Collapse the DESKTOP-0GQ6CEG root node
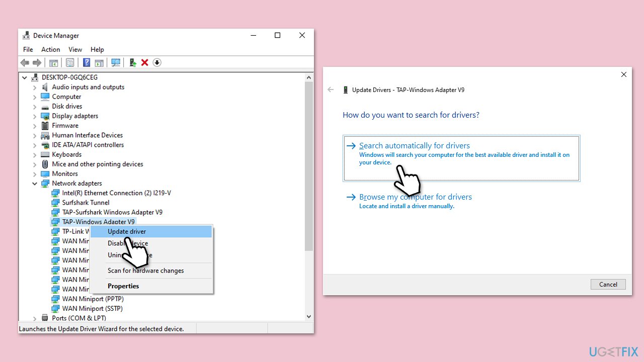Screen dimensions: 644x362 25,77
